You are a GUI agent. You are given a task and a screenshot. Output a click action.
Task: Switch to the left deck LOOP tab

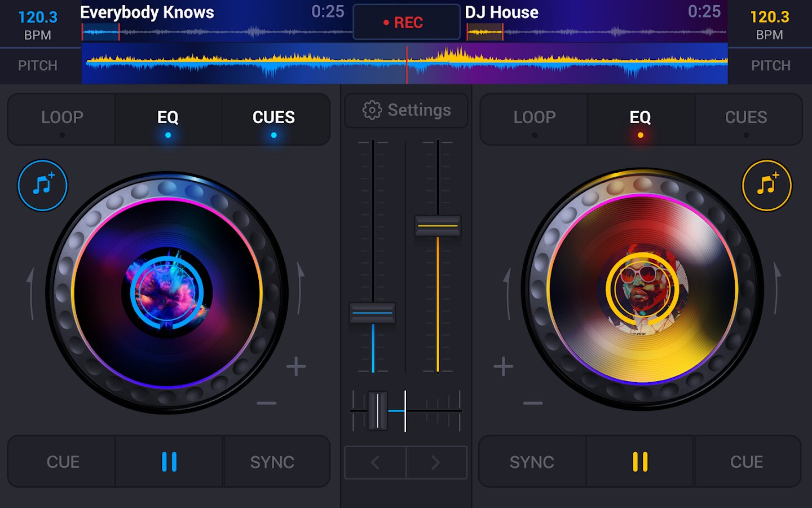tap(62, 117)
